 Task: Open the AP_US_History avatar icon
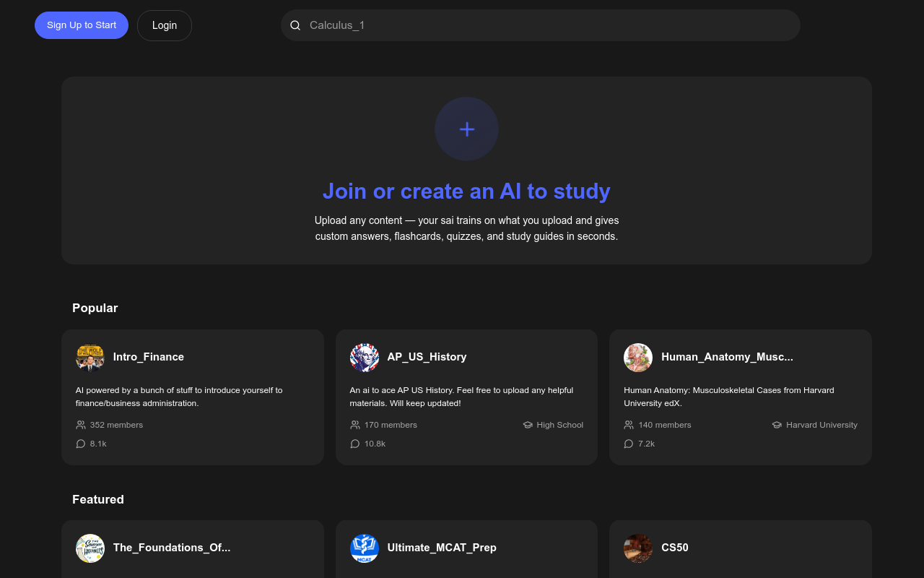point(365,358)
